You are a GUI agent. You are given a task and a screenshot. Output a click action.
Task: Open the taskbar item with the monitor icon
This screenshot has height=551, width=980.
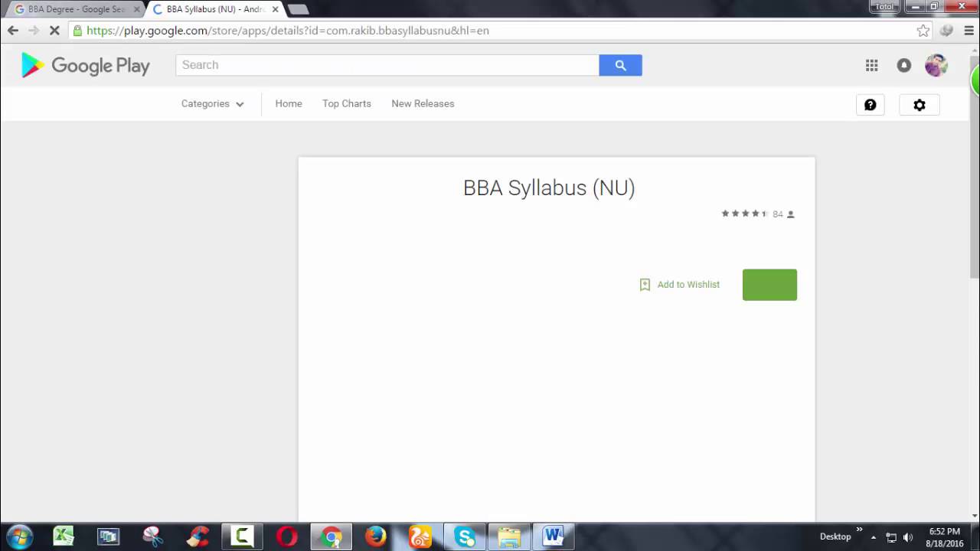[109, 536]
